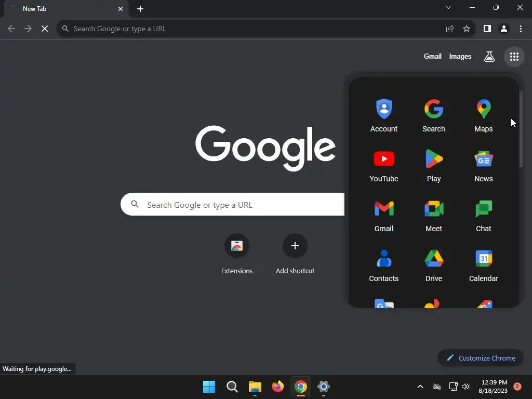Close the Google apps grid launcher
Viewport: 532px width, 399px height.
point(514,57)
